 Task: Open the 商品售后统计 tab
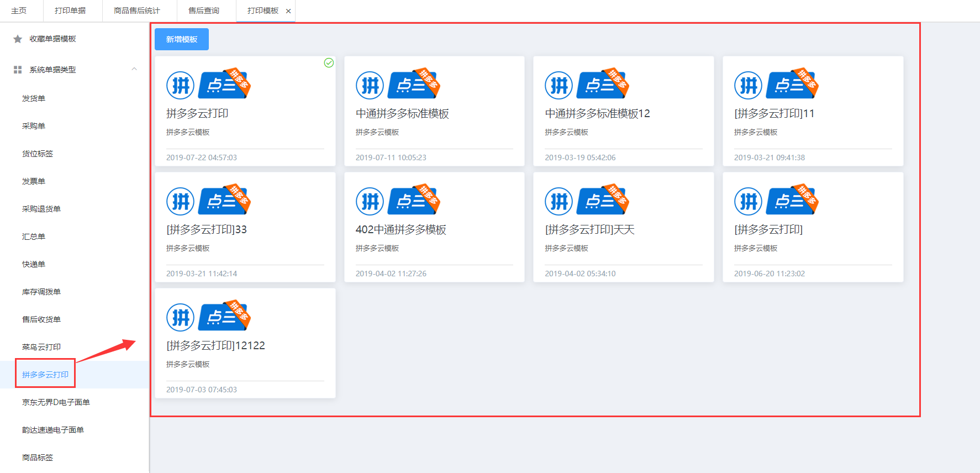coord(137,10)
